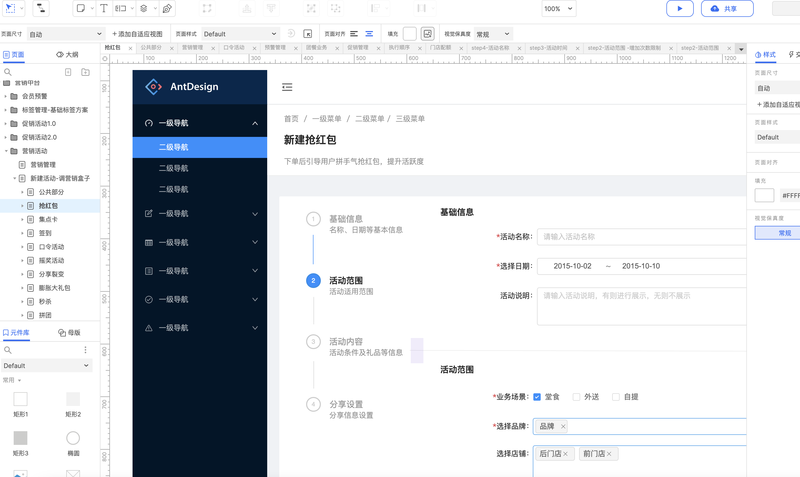Select the 椭圆 widget thumbnail
The image size is (800, 477).
73,438
